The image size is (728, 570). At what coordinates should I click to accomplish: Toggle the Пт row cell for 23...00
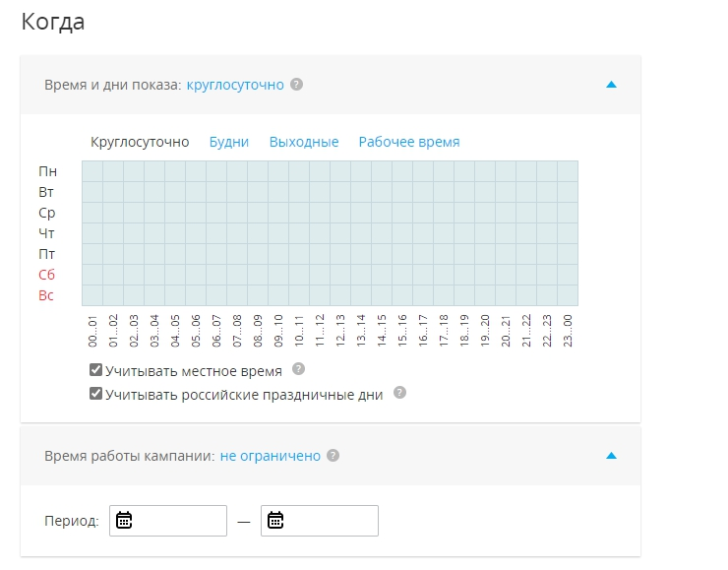coord(568,254)
